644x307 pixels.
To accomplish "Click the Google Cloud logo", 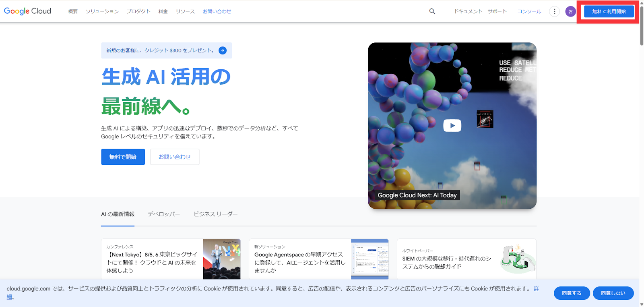I will [x=27, y=11].
